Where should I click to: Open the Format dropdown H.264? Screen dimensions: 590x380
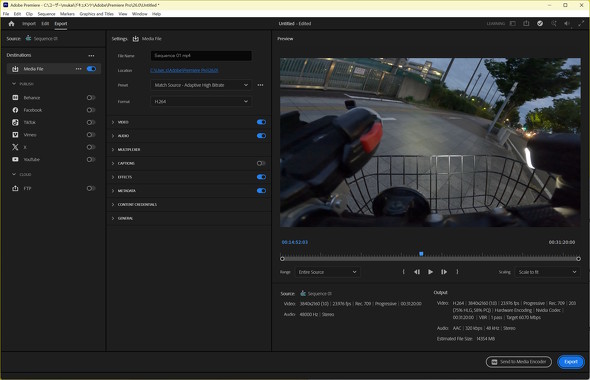[201, 101]
